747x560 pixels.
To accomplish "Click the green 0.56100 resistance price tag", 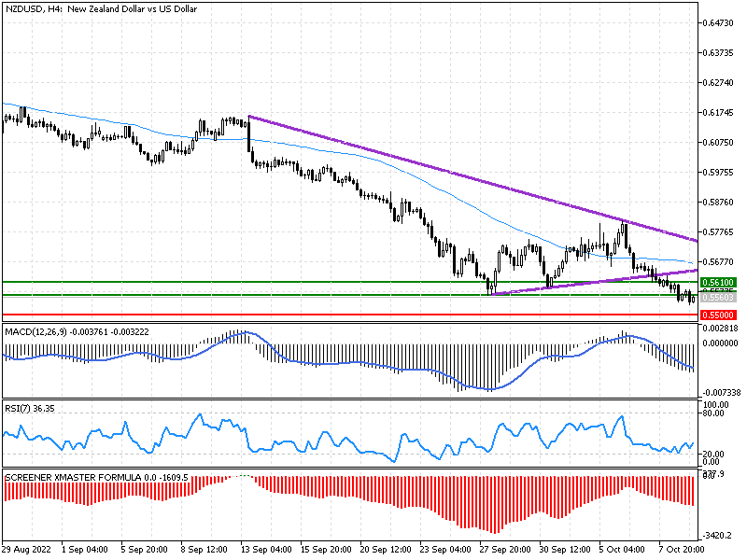I will pos(717,280).
